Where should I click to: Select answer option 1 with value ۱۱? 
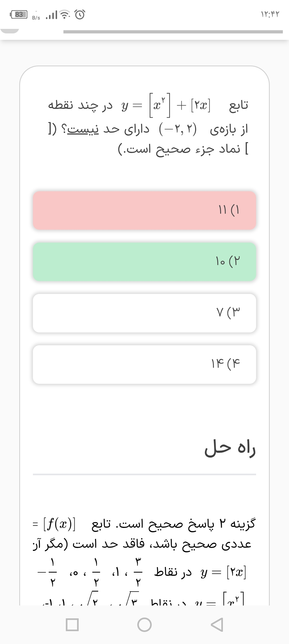tap(144, 210)
